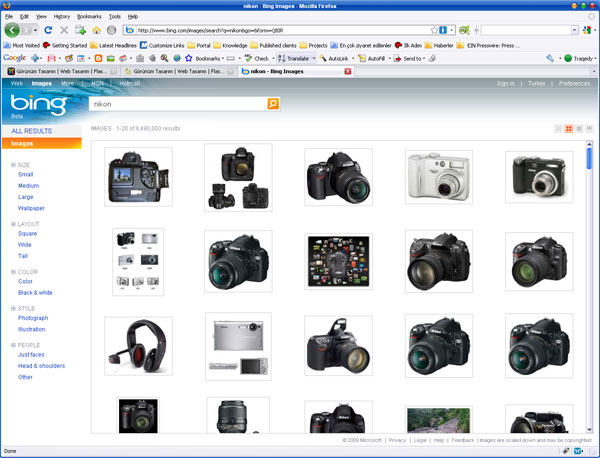Viewport: 600px width, 458px height.
Task: Click the Web link in Bing header
Action: (x=16, y=83)
